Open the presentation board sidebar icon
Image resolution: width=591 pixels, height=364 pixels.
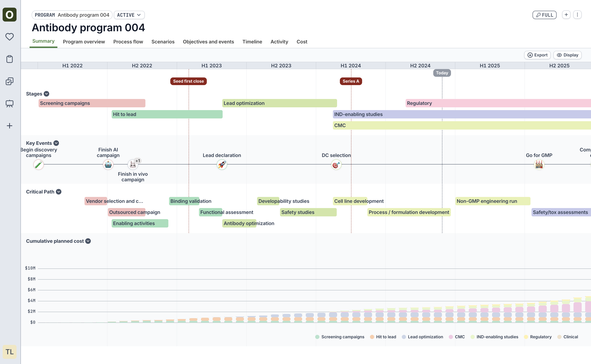pos(9,104)
